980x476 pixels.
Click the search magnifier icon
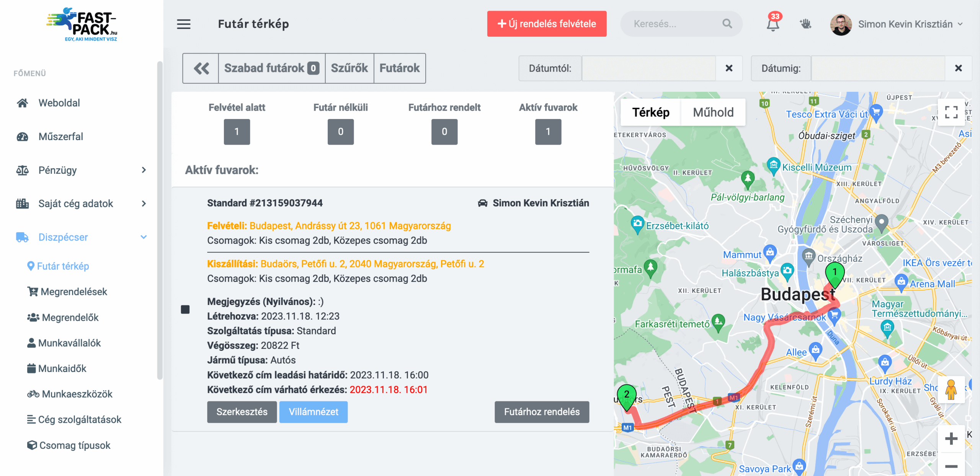point(727,24)
